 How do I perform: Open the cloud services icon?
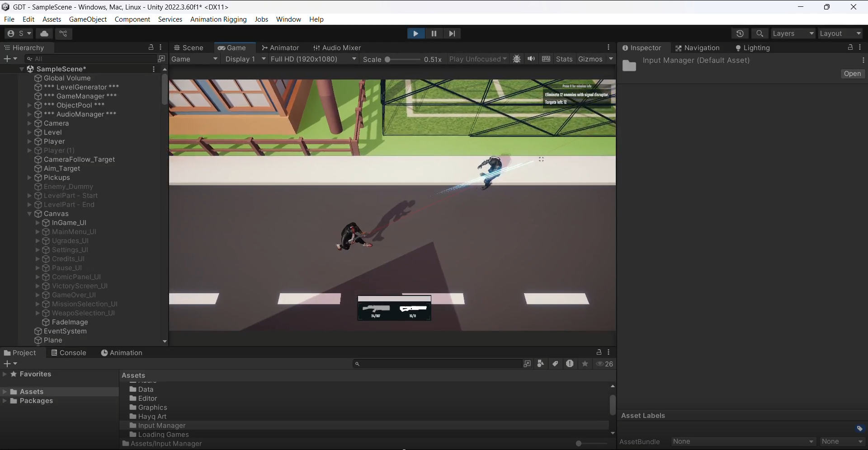(44, 33)
